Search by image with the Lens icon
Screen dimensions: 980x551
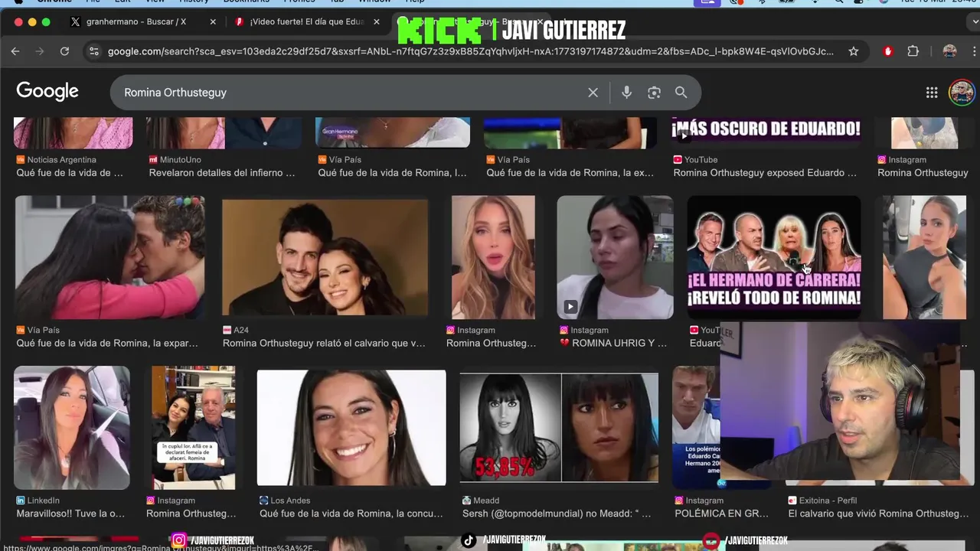click(x=654, y=93)
